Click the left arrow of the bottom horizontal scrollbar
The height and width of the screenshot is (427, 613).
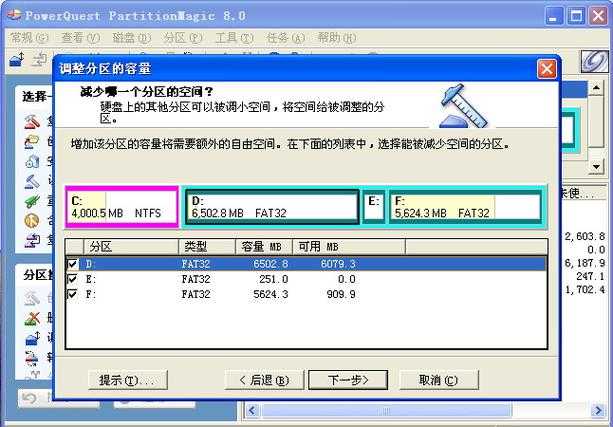(x=252, y=411)
